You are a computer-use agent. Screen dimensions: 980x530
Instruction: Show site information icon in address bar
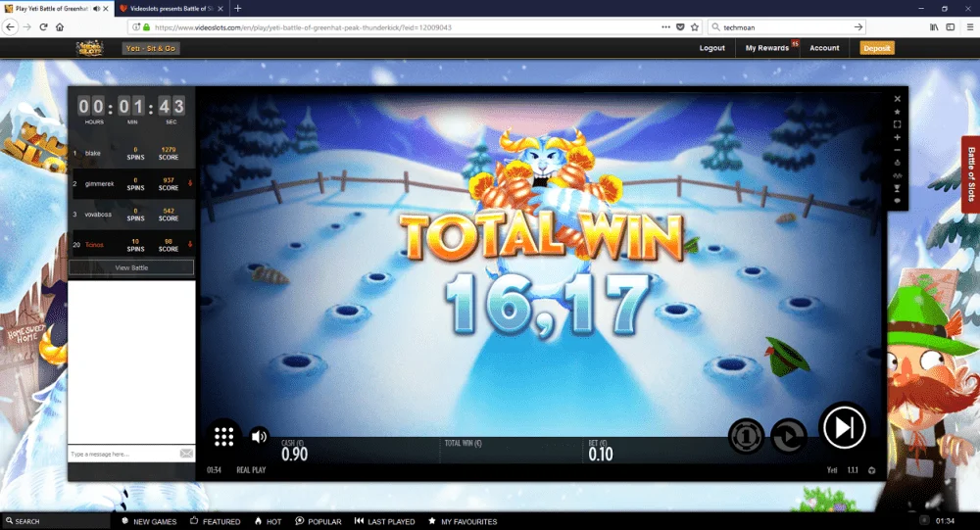pos(135,27)
